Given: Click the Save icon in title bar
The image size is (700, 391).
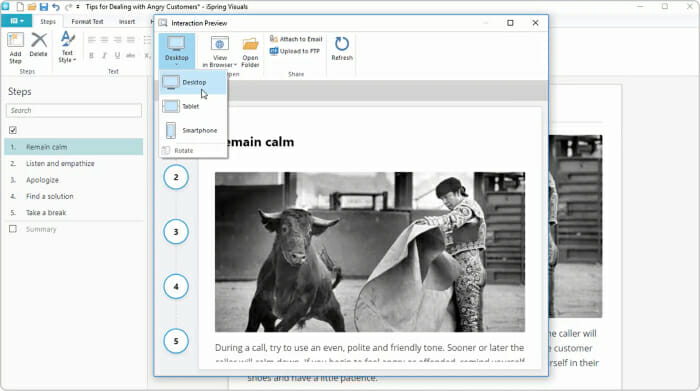Looking at the screenshot, I should click(44, 7).
